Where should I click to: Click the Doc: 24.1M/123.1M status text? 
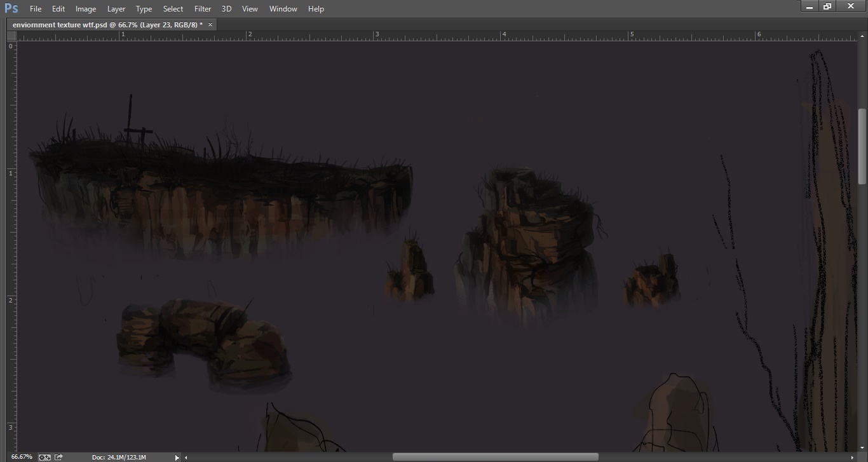tap(119, 457)
